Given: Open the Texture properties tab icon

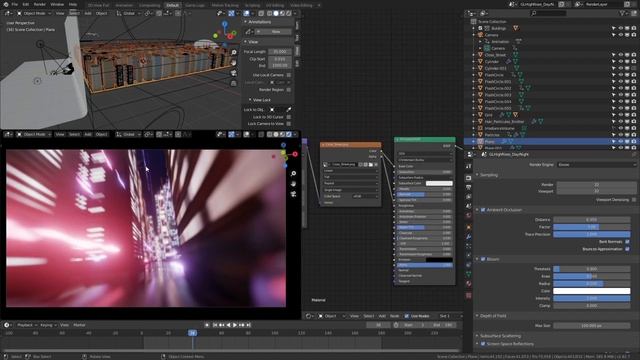Looking at the screenshot, I should pyautogui.click(x=469, y=295).
